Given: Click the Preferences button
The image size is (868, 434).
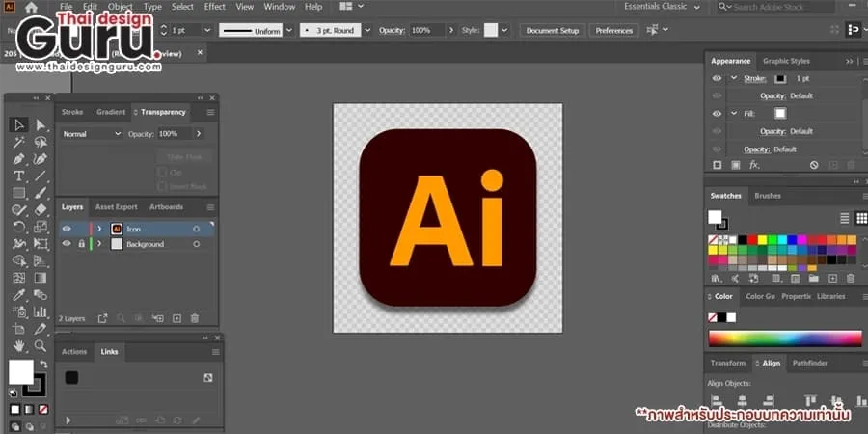Looking at the screenshot, I should click(614, 31).
